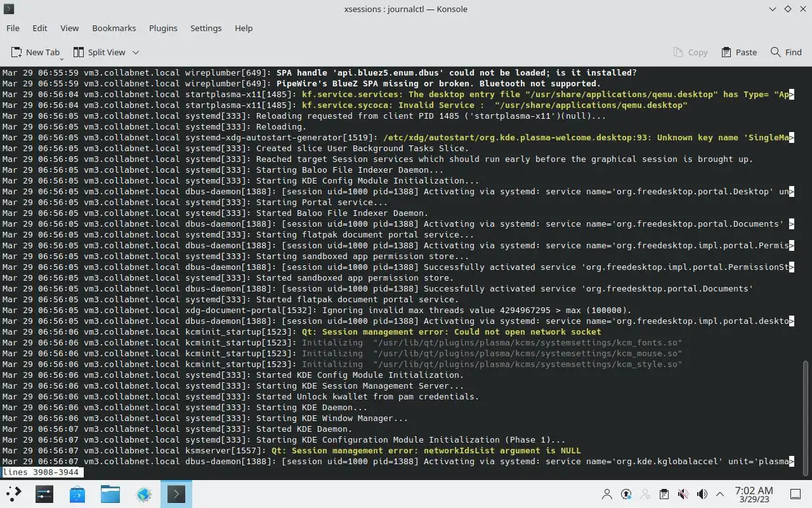This screenshot has height=508, width=812.
Task: Open the Bookmarks menu
Action: [114, 28]
